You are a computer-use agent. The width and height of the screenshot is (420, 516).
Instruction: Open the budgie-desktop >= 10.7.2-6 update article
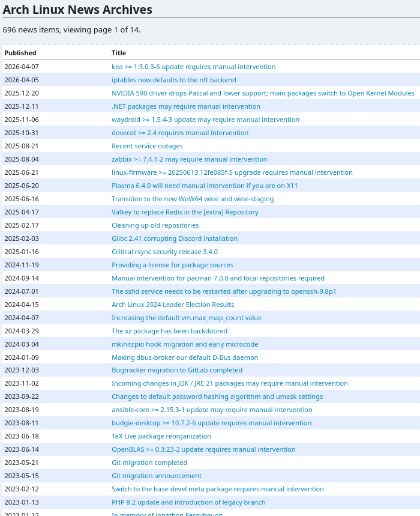pos(211,422)
